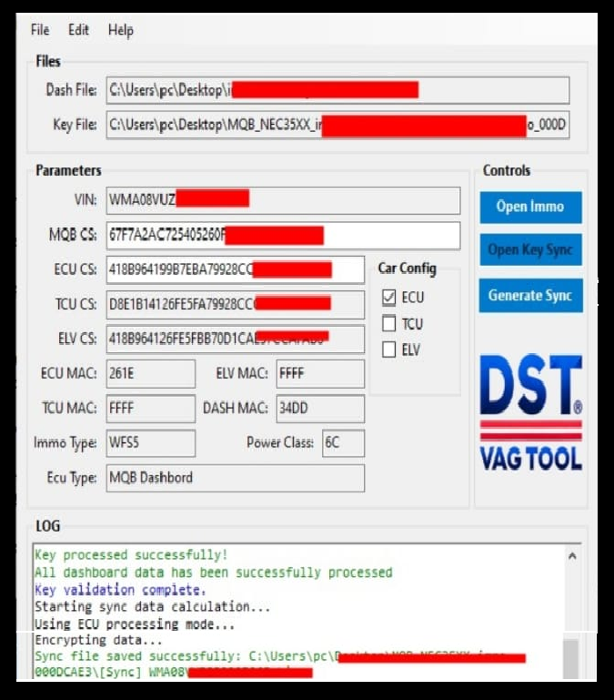The image size is (614, 700).
Task: Enable the TCU car config checkbox
Action: pos(389,324)
